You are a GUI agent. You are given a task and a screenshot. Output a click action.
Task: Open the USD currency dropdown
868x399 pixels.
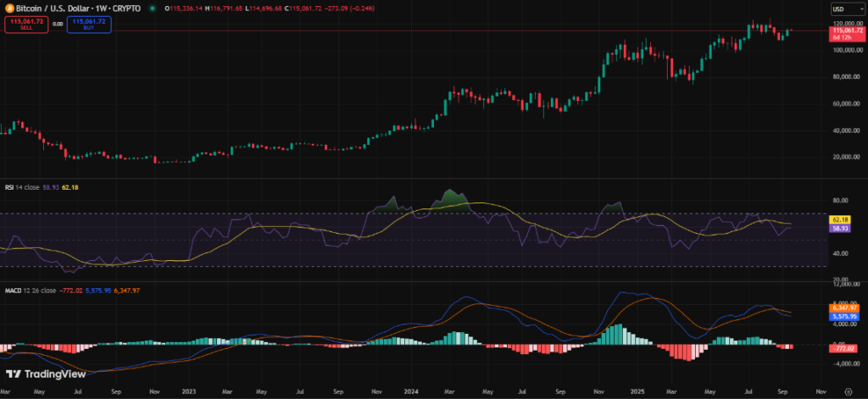tap(847, 8)
